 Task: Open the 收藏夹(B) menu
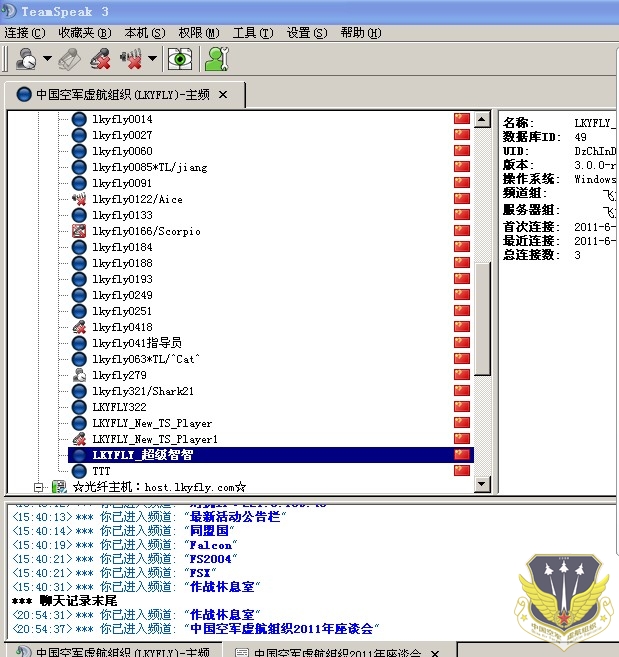point(85,33)
